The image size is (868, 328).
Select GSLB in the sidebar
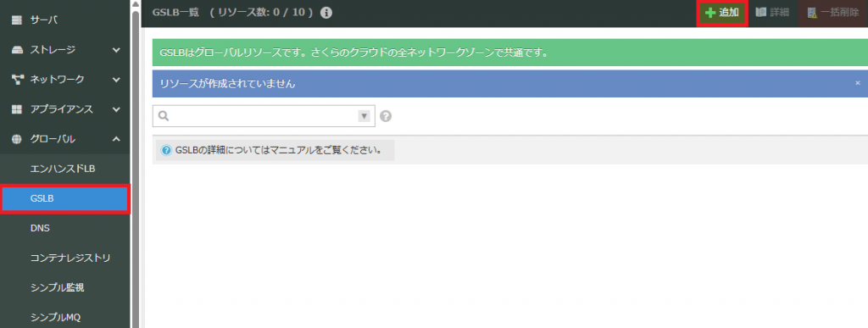[x=64, y=198]
